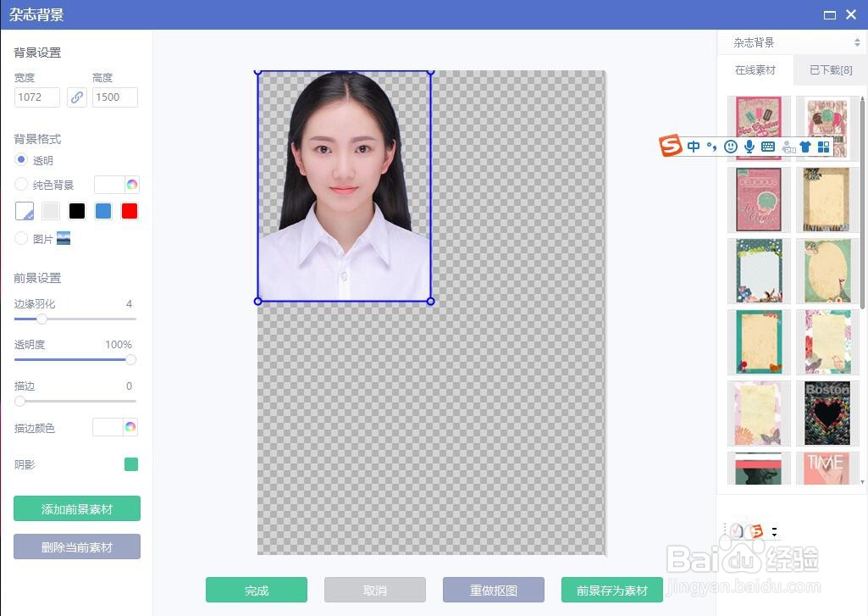The image size is (868, 616).
Task: Open the color picker next to 纯色背景
Action: pyautogui.click(x=130, y=184)
